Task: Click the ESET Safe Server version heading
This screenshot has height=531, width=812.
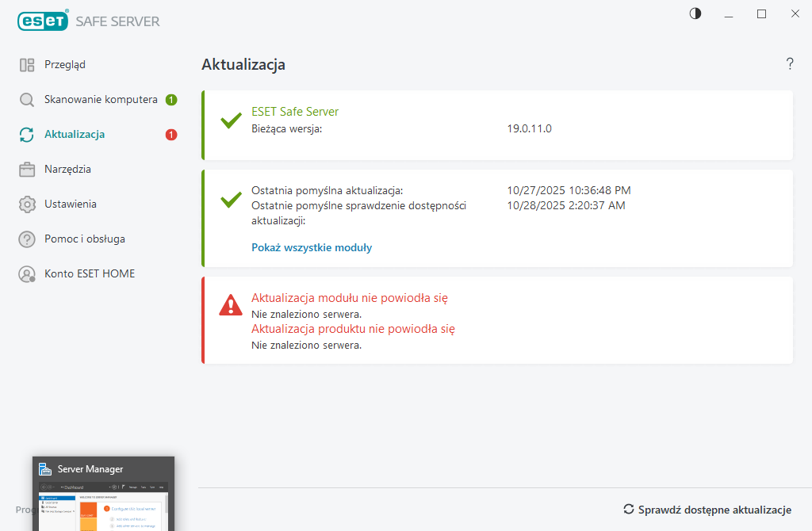Action: click(x=295, y=112)
